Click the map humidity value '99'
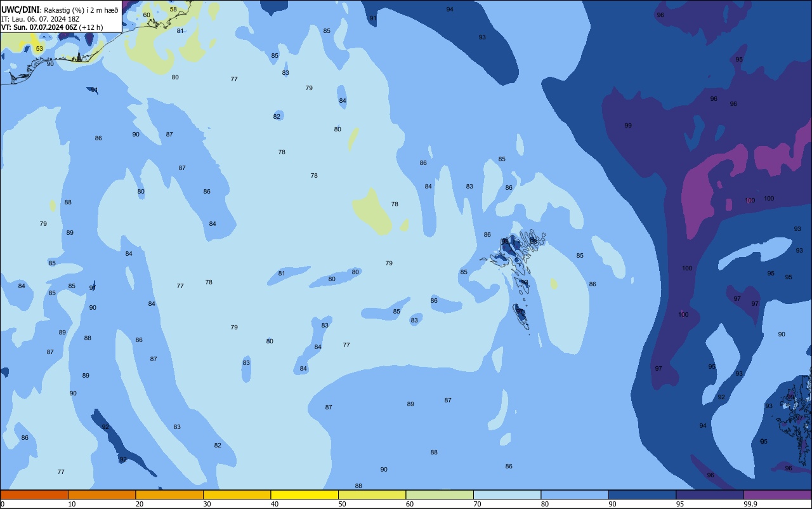 point(628,126)
